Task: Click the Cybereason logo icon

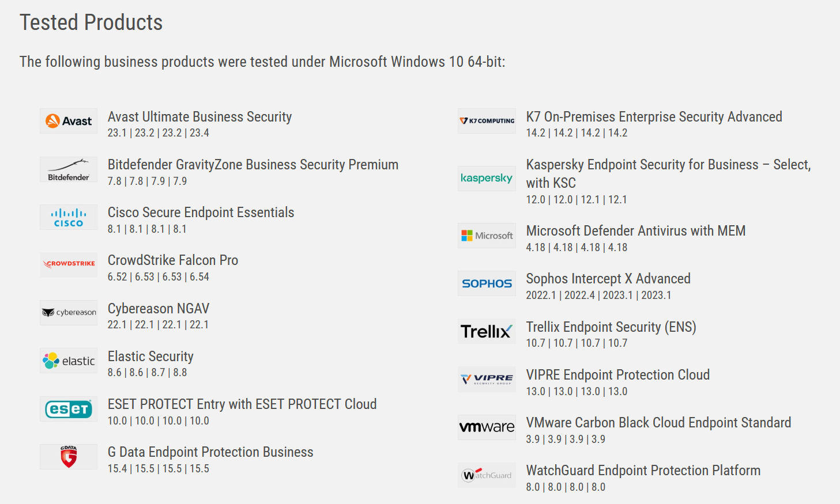Action: (x=69, y=313)
